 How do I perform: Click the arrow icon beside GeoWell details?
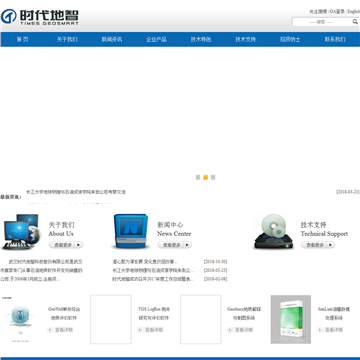point(50,330)
